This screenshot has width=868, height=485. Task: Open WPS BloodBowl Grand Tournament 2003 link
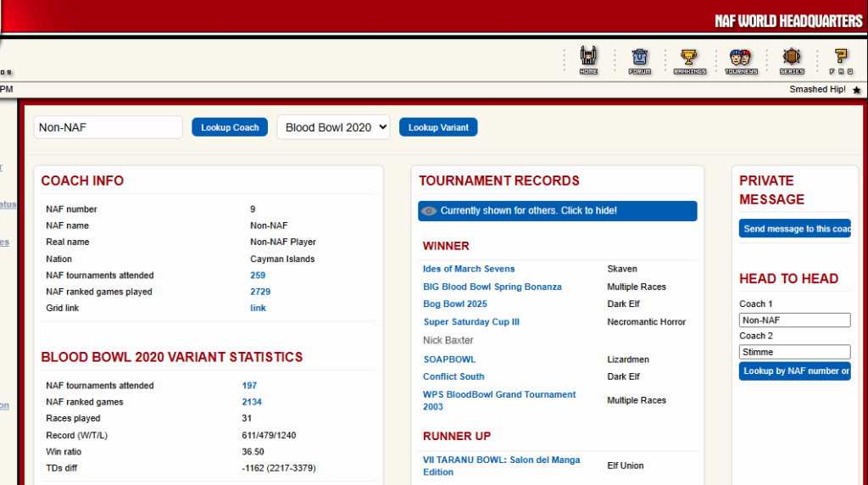click(499, 400)
